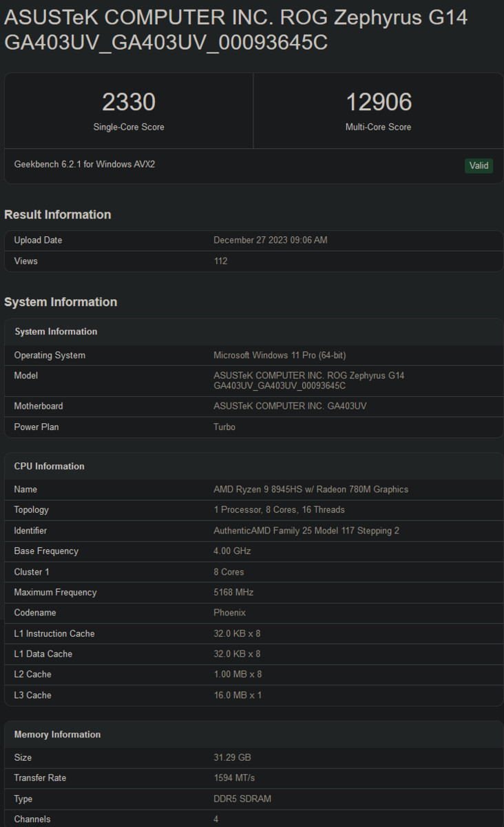This screenshot has height=827, width=504.
Task: Click Geekbench 6.2.1 for Windows AVX2 text
Action: tap(85, 165)
